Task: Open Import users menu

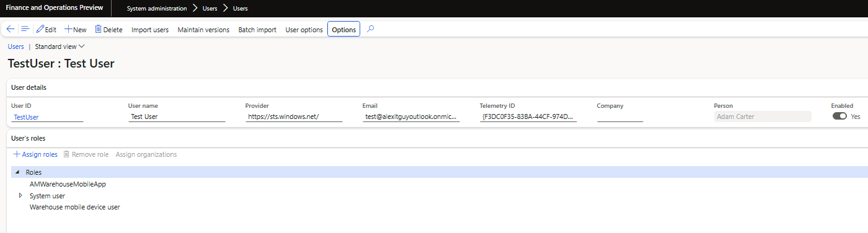Action: click(x=150, y=29)
